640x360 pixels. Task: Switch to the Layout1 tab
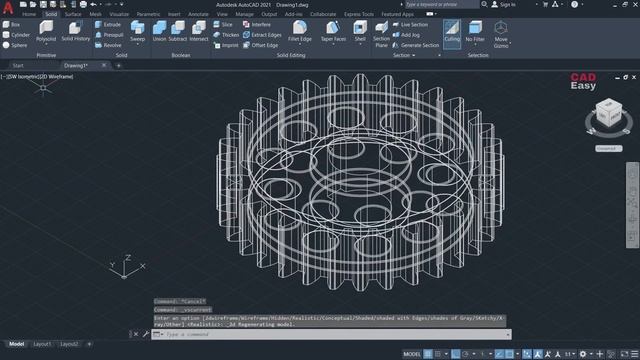coord(42,344)
